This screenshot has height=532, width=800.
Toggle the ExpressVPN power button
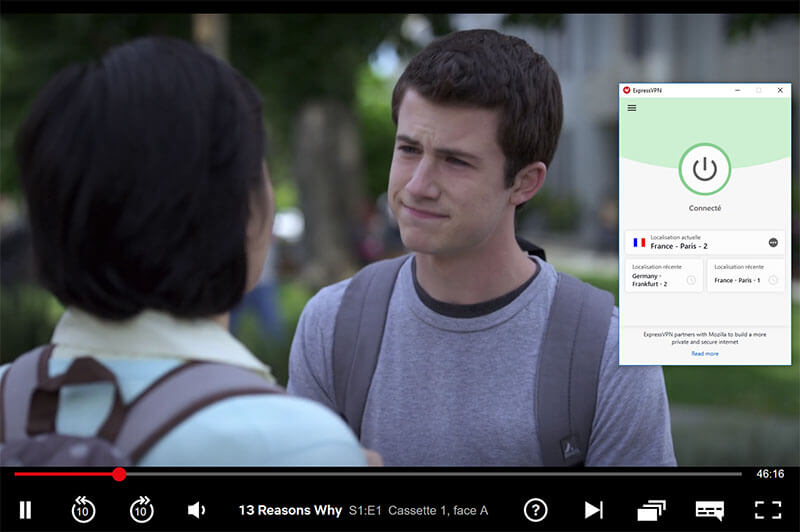[705, 169]
